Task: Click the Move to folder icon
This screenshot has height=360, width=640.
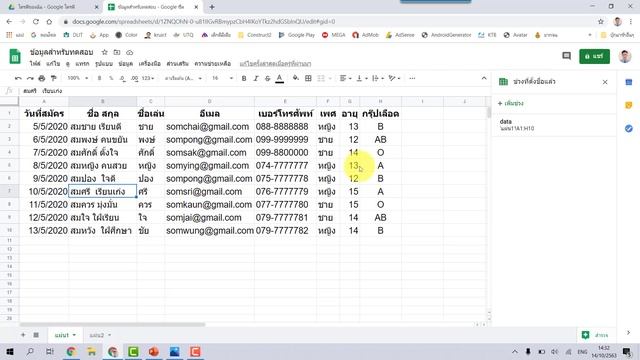Action: point(117,52)
